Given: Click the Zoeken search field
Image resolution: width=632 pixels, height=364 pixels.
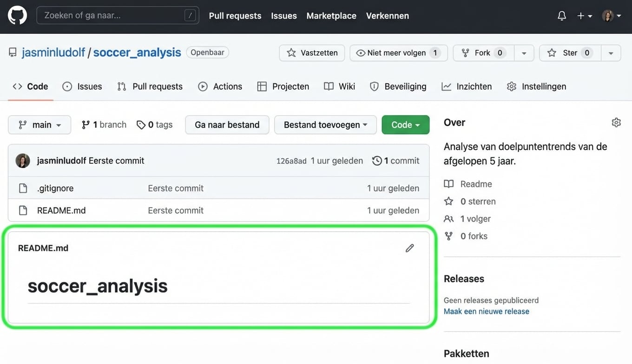Looking at the screenshot, I should click(x=118, y=15).
